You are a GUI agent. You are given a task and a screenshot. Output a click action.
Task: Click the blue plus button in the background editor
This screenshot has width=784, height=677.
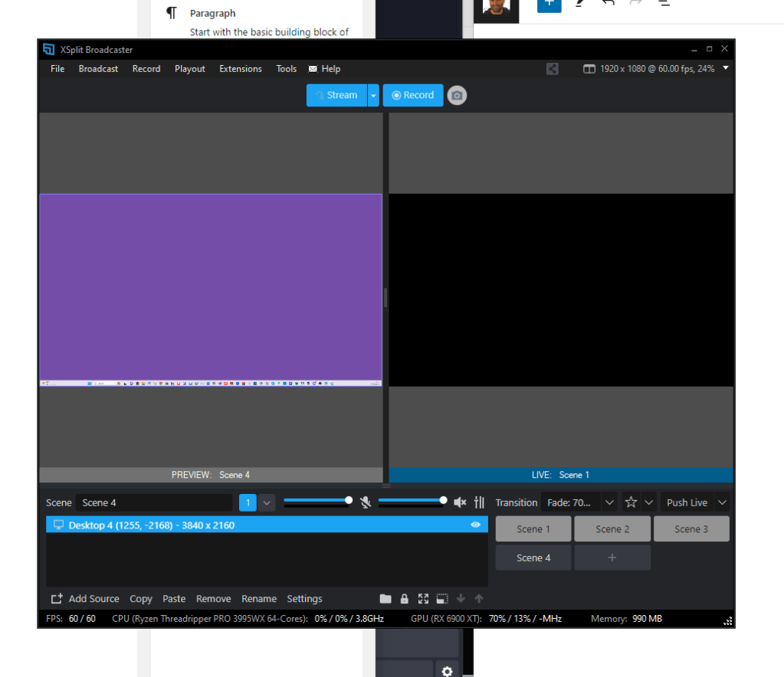point(549,5)
